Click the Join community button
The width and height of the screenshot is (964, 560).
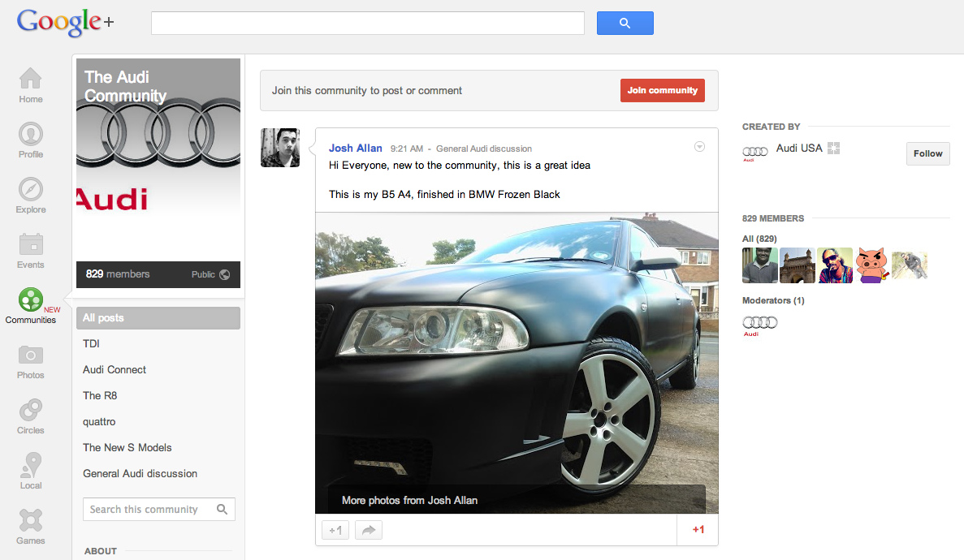tap(662, 90)
